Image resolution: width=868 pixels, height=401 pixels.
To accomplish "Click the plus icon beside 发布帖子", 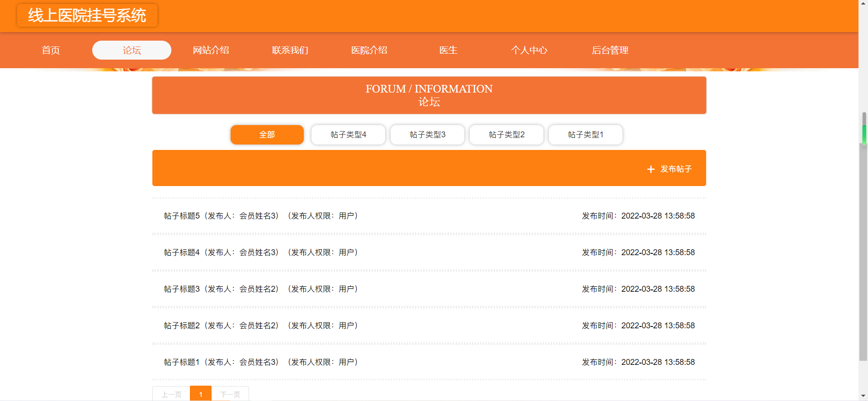I will [x=651, y=169].
